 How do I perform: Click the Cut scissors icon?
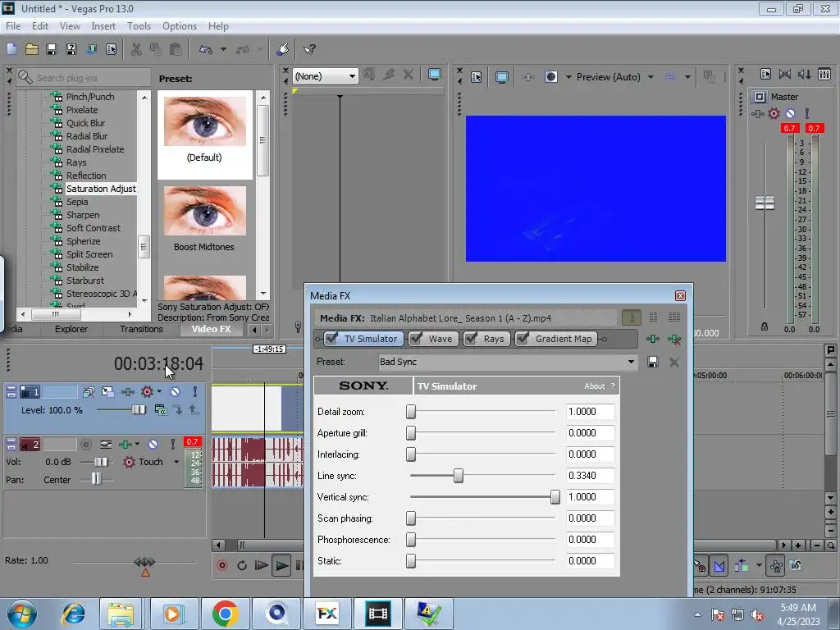(x=137, y=49)
